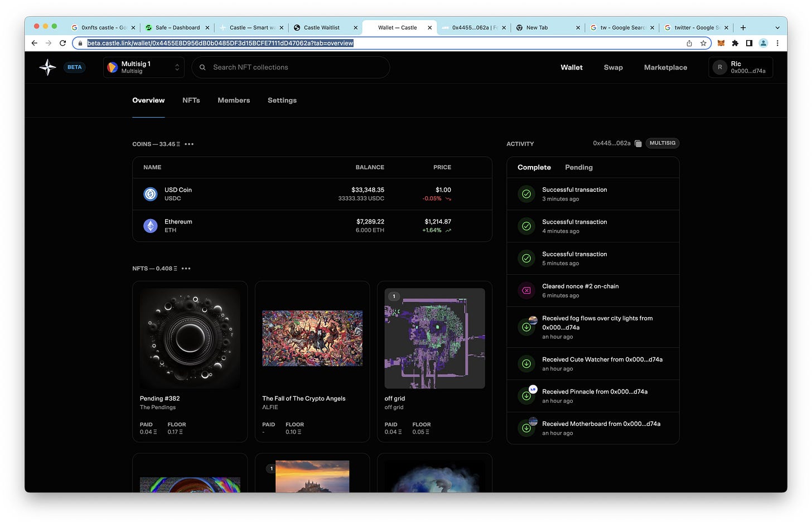The image size is (812, 525).
Task: Focus the Search NFT collections field
Action: pos(291,67)
